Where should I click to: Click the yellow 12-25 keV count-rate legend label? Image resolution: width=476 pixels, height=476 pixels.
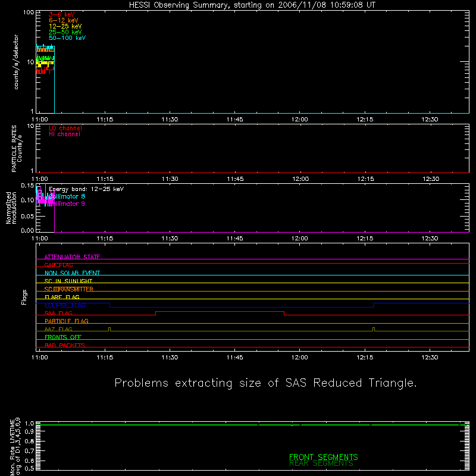click(65, 26)
